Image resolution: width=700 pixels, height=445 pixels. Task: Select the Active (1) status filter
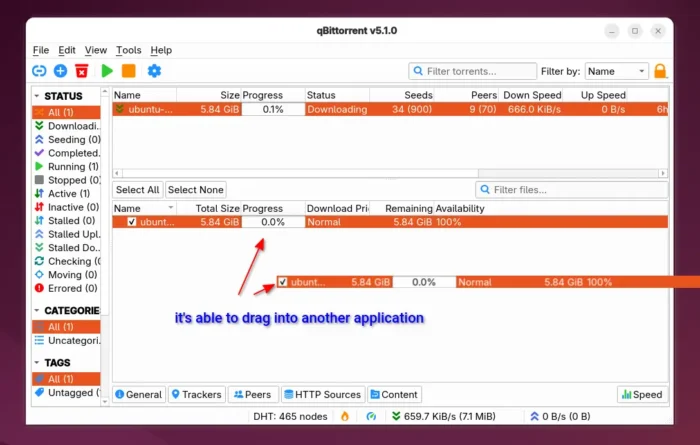click(x=67, y=194)
